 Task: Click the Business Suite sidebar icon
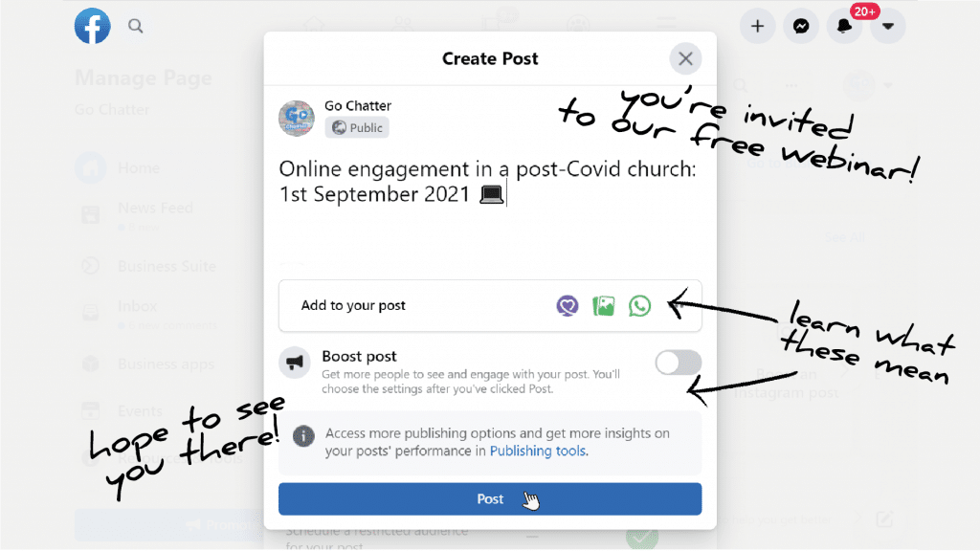click(x=91, y=266)
